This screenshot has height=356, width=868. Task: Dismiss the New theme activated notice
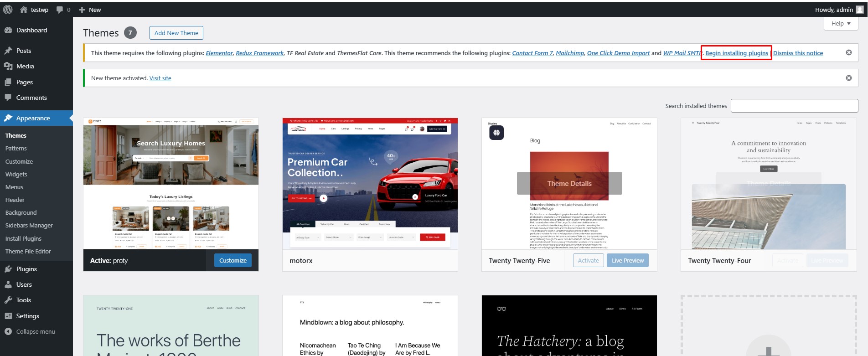point(849,78)
